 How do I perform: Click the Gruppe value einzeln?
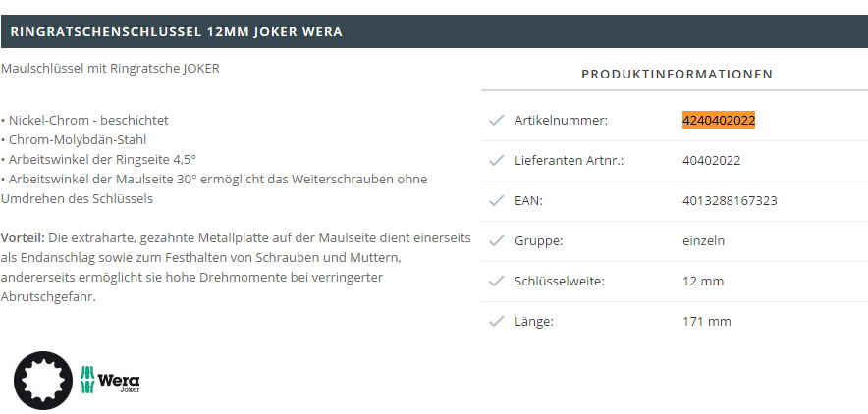click(x=704, y=241)
